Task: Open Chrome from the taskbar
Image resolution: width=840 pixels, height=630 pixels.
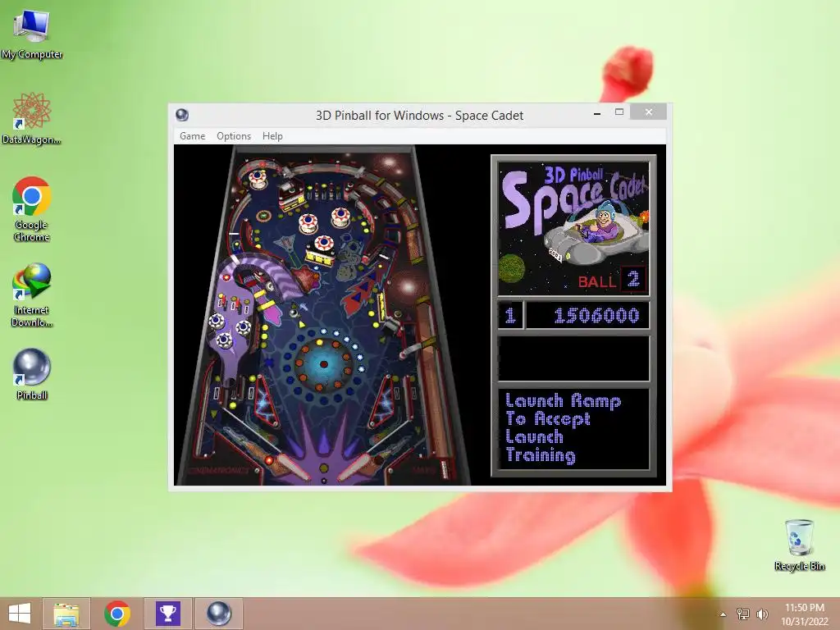Action: [117, 614]
